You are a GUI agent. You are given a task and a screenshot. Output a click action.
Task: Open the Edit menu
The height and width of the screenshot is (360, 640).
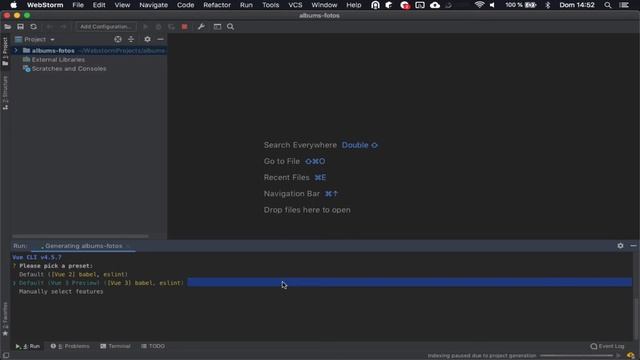click(99, 5)
